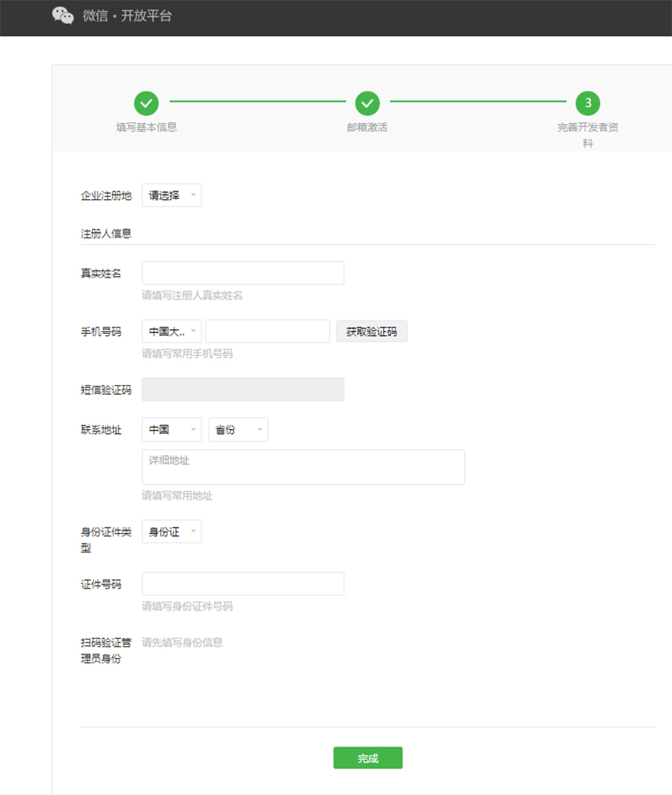Click the 证件号码 ID number input field
This screenshot has height=795, width=672.
click(242, 583)
